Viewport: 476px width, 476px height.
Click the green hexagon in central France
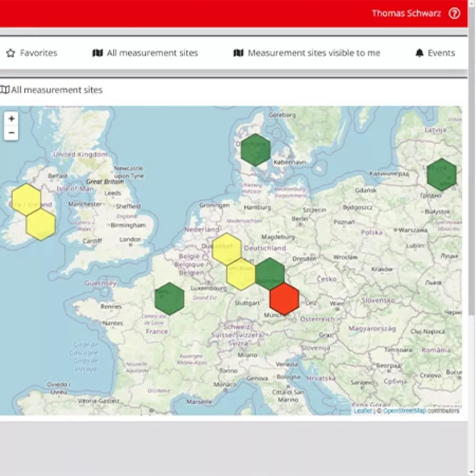click(x=169, y=298)
